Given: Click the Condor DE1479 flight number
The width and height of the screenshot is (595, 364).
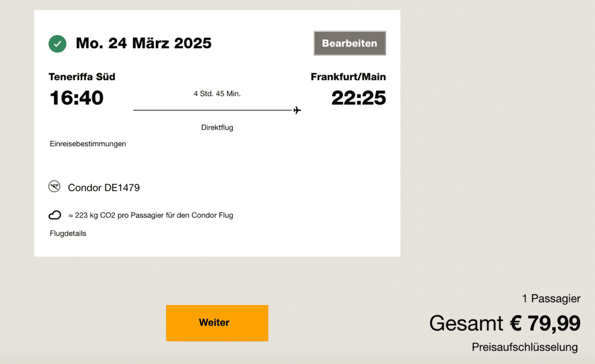Looking at the screenshot, I should coord(104,188).
